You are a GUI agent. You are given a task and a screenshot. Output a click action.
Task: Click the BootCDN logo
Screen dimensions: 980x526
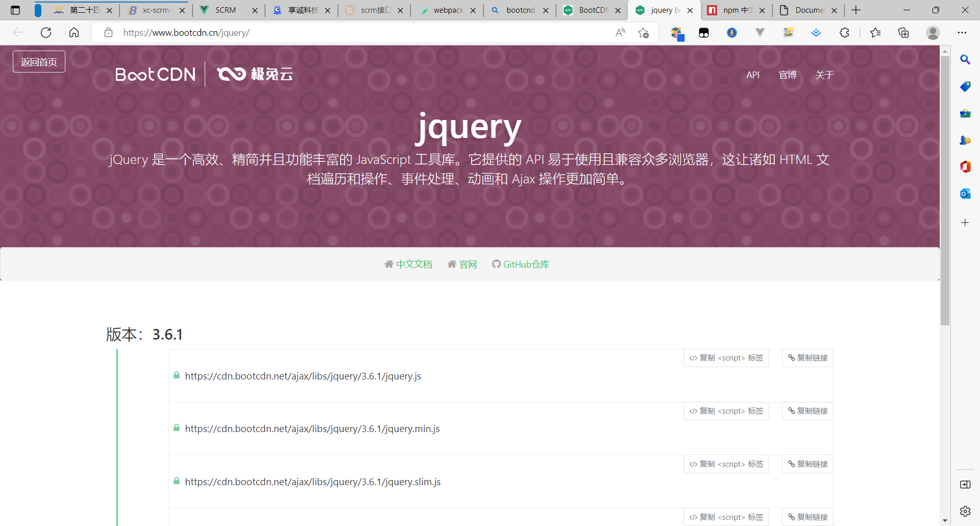pyautogui.click(x=155, y=75)
